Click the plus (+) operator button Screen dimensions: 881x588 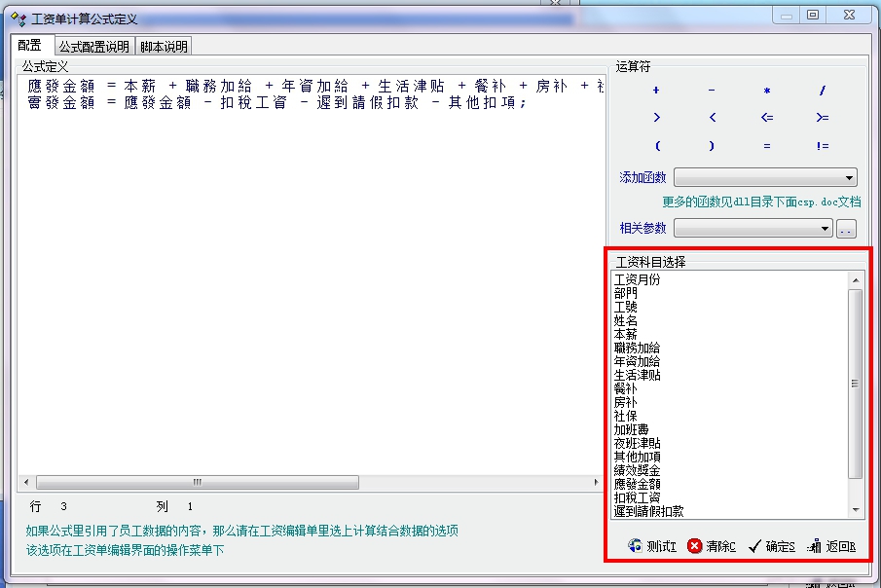pos(656,91)
